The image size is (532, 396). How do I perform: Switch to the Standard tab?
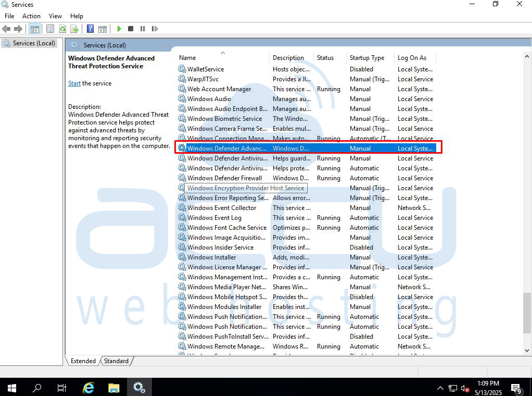(x=116, y=361)
